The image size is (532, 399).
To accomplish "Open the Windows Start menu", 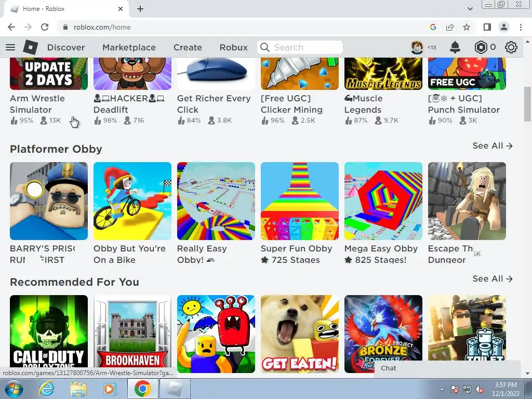I will pyautogui.click(x=13, y=389).
